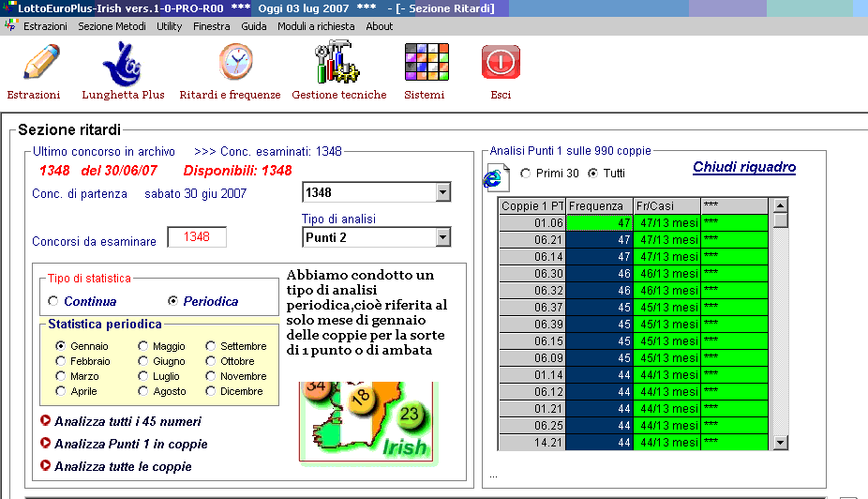Viewport: 868px width, 499px height.
Task: Click the table scrollbar down arrow
Action: (780, 442)
